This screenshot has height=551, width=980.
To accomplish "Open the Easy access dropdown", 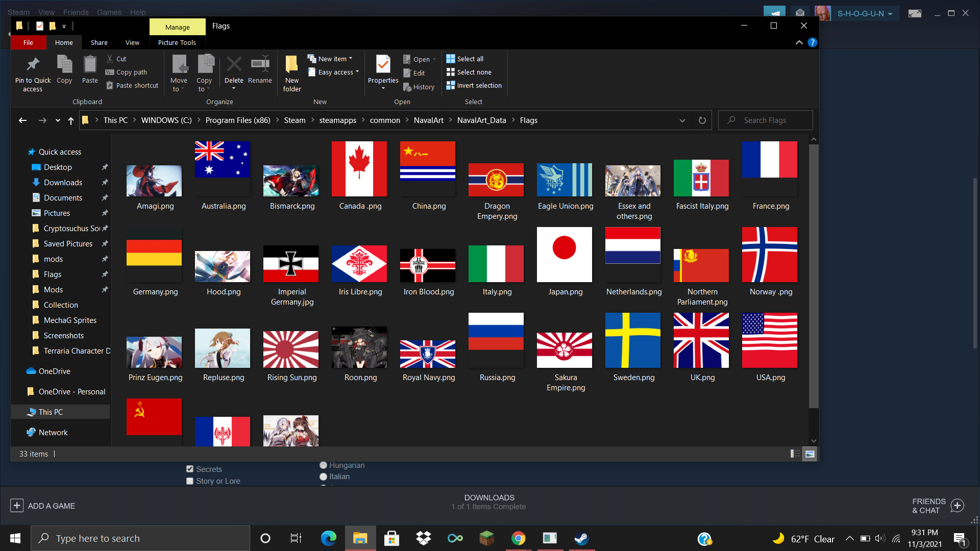I will [335, 72].
